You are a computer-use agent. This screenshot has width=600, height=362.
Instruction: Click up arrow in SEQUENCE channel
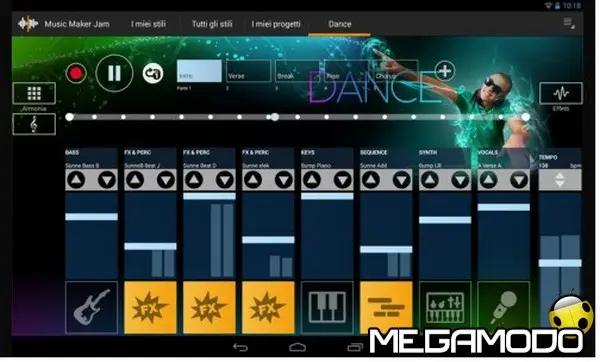(x=371, y=179)
